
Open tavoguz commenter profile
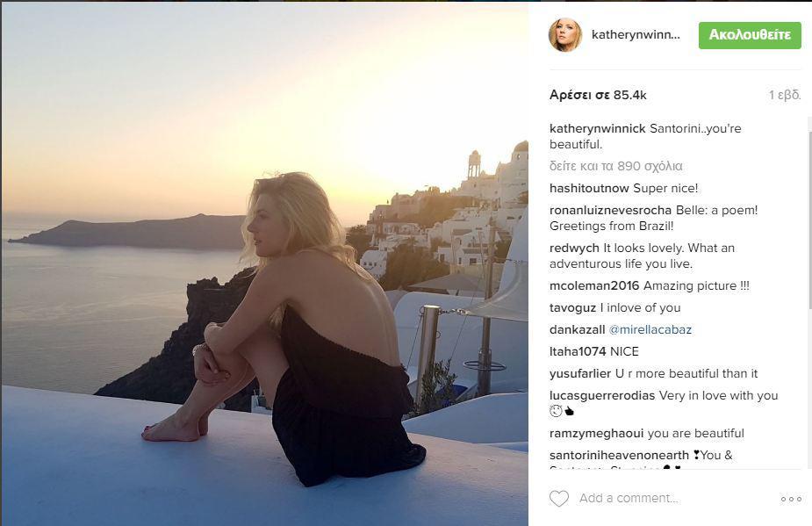pyautogui.click(x=572, y=308)
